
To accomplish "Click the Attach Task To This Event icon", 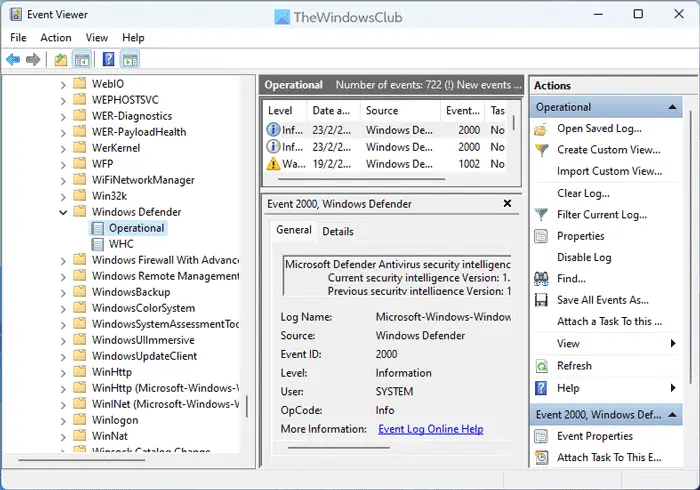I will coord(541,457).
